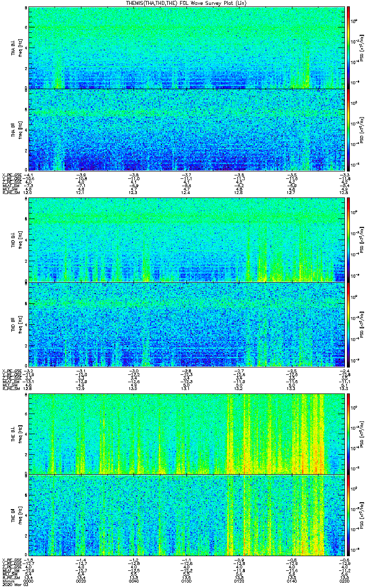368x588 pixels.
Task: Click the THD BL PSD color bar
Action: pos(348,240)
